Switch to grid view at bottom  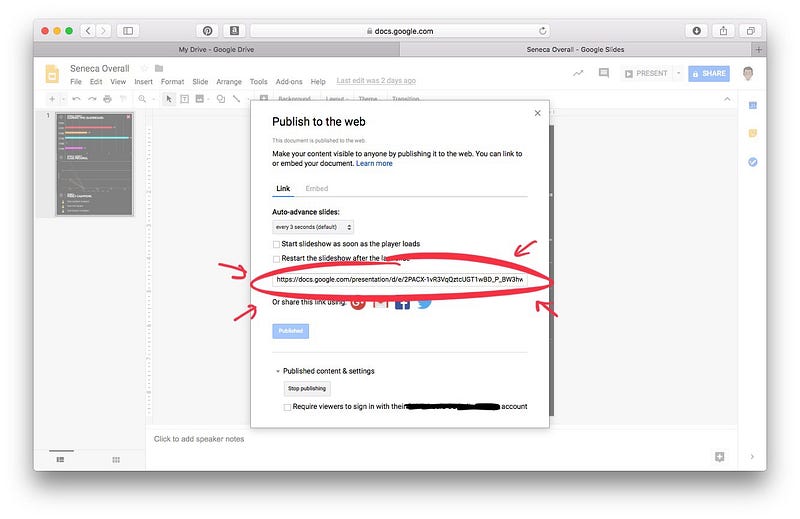pos(116,460)
